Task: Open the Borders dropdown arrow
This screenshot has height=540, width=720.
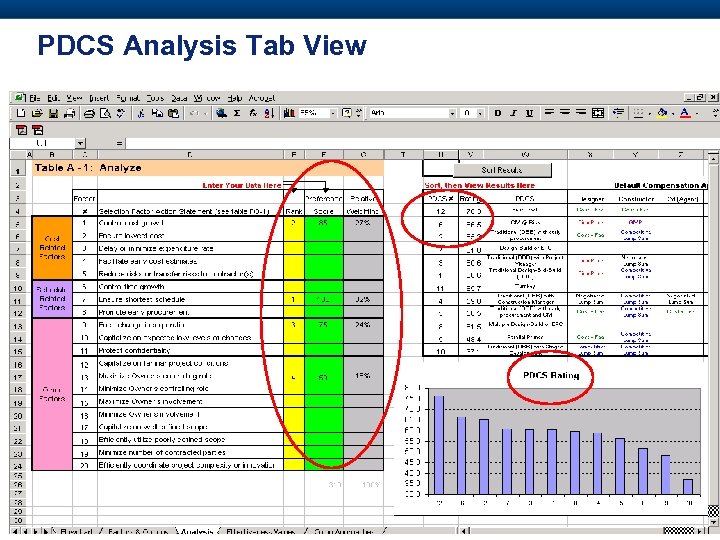Action: [x=649, y=113]
